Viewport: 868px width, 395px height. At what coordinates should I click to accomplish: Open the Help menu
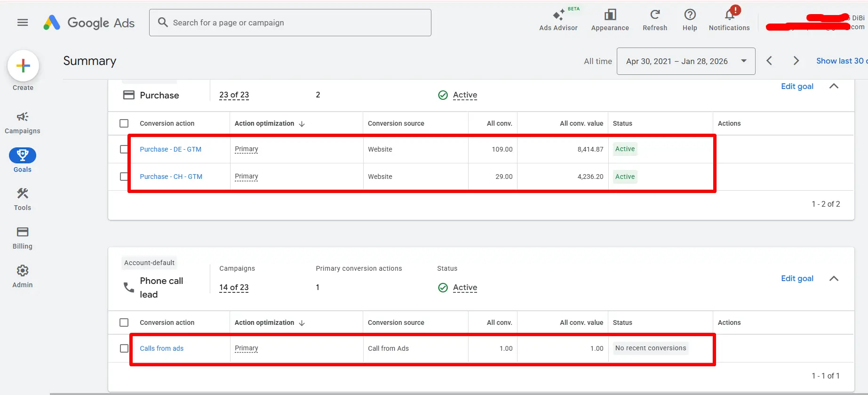pos(690,20)
